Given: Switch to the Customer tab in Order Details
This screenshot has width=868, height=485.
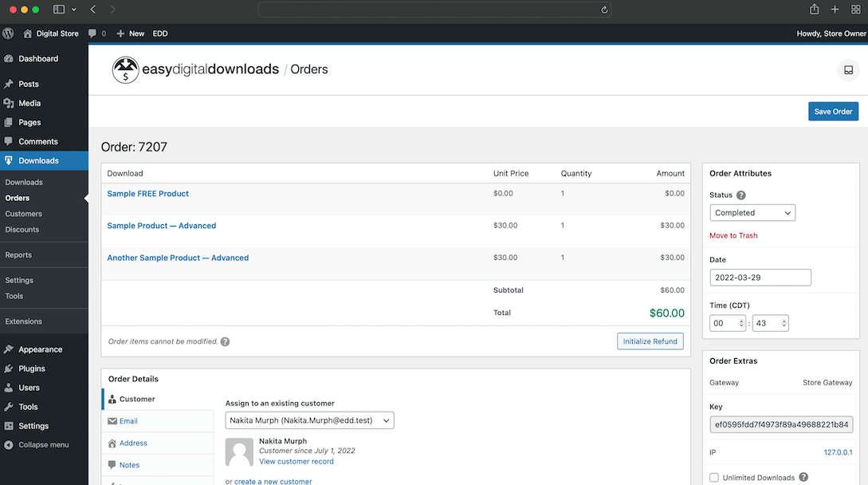Looking at the screenshot, I should [x=137, y=399].
